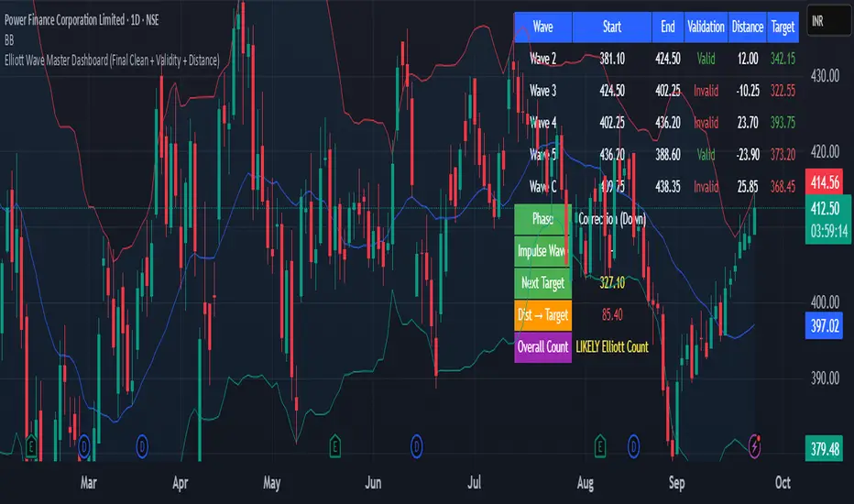Click the Aug label on time axis
Viewport: 854px width, 504px height.
click(586, 483)
